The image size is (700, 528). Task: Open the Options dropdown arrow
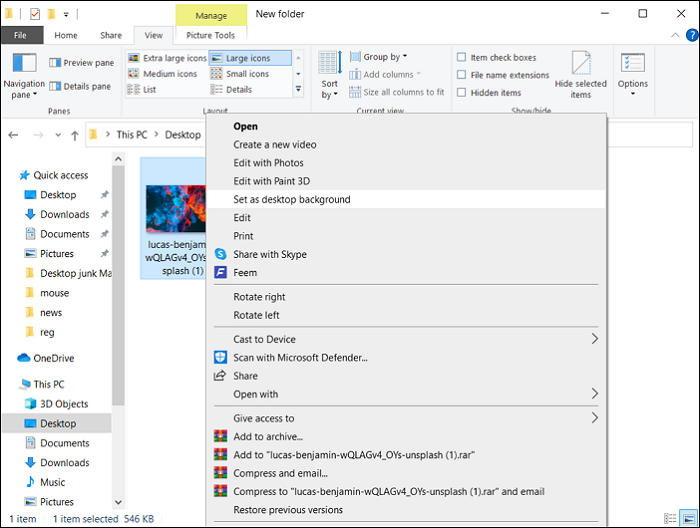[x=633, y=94]
